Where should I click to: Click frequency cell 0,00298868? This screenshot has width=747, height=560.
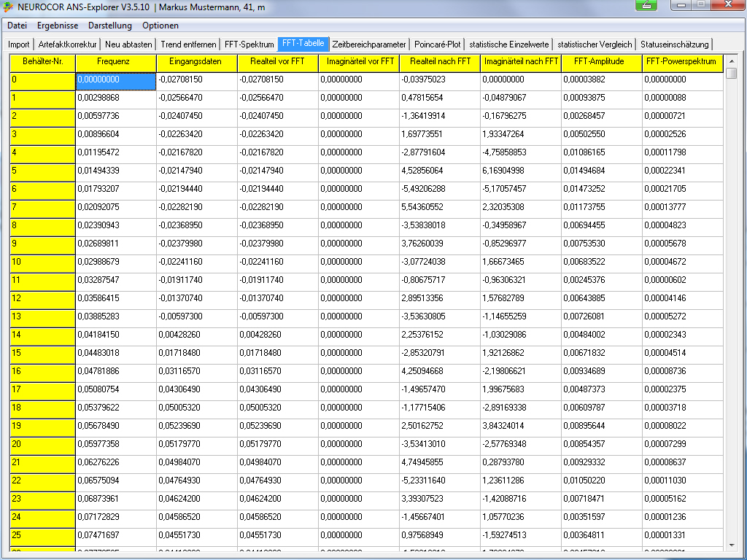[116, 99]
